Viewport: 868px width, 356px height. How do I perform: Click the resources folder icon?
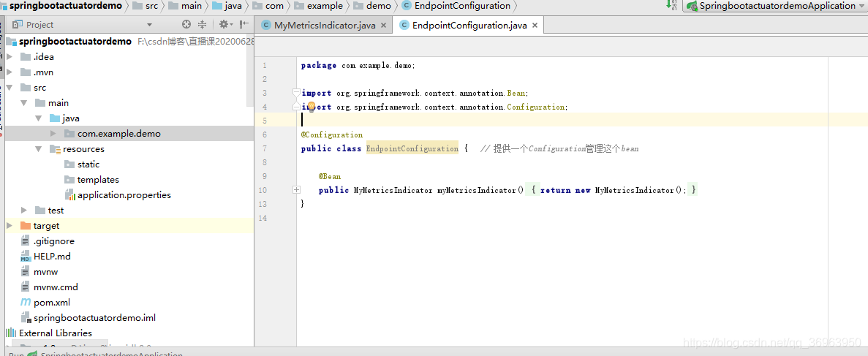pyautogui.click(x=55, y=149)
